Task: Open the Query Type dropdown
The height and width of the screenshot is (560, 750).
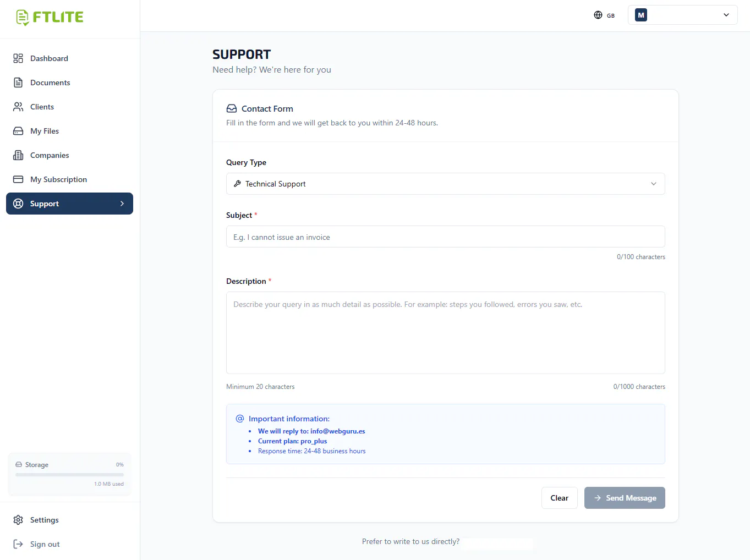Action: click(x=446, y=184)
